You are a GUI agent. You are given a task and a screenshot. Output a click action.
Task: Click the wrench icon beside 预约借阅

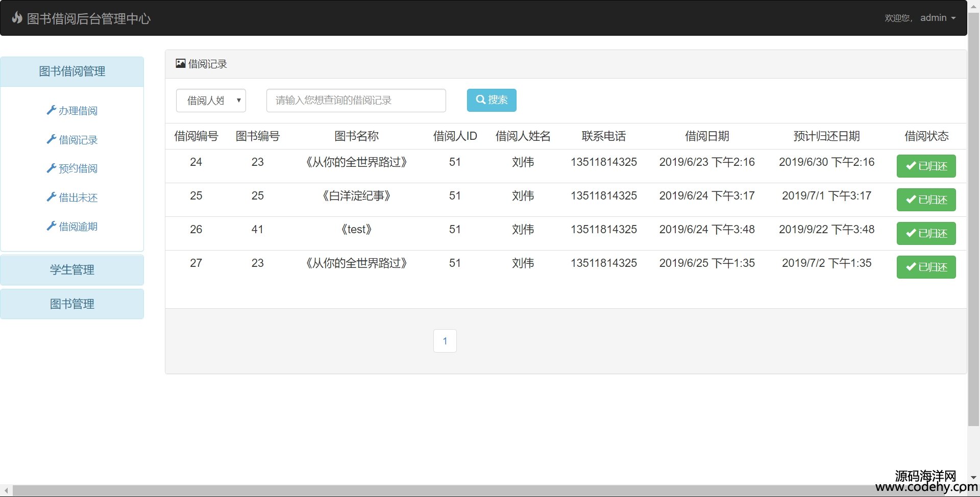[x=51, y=168]
